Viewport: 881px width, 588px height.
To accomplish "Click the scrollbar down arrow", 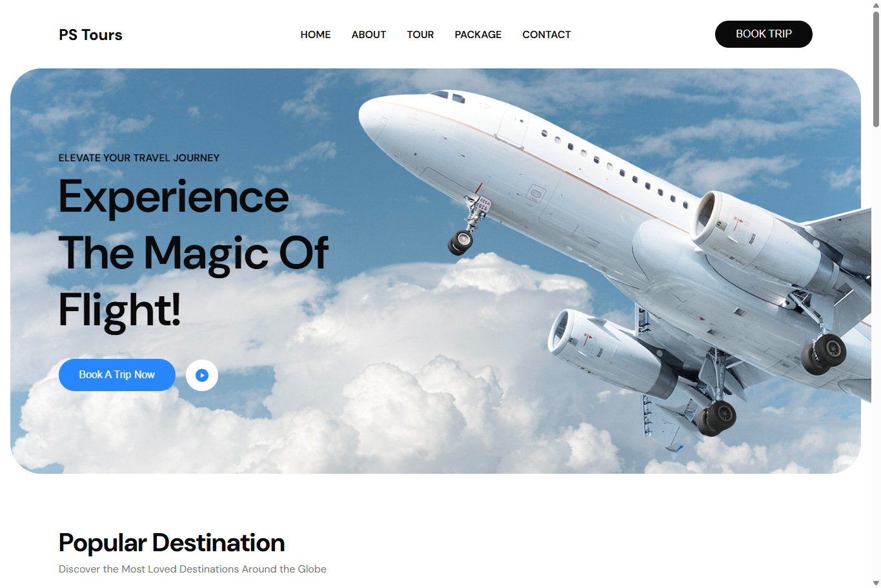I will pyautogui.click(x=876, y=583).
